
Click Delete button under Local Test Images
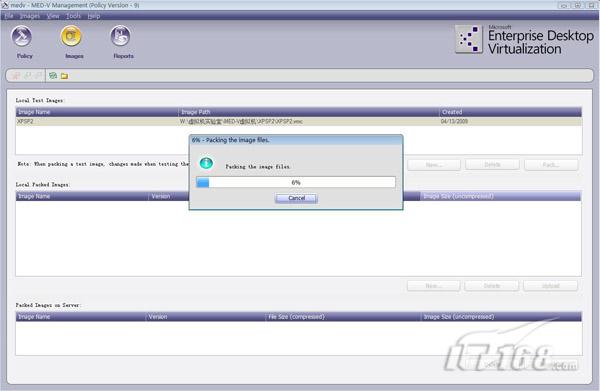click(x=492, y=165)
